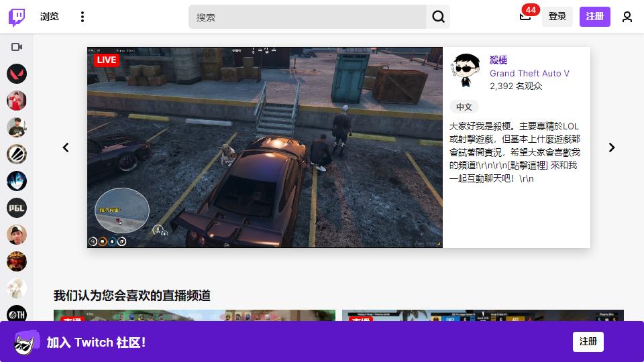Open the cap-wearing streamer avatar in sidebar
Screen dimensions: 644x362
click(x=17, y=235)
